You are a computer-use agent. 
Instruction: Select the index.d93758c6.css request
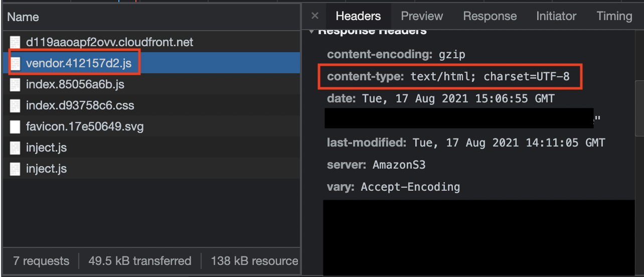[151, 105]
